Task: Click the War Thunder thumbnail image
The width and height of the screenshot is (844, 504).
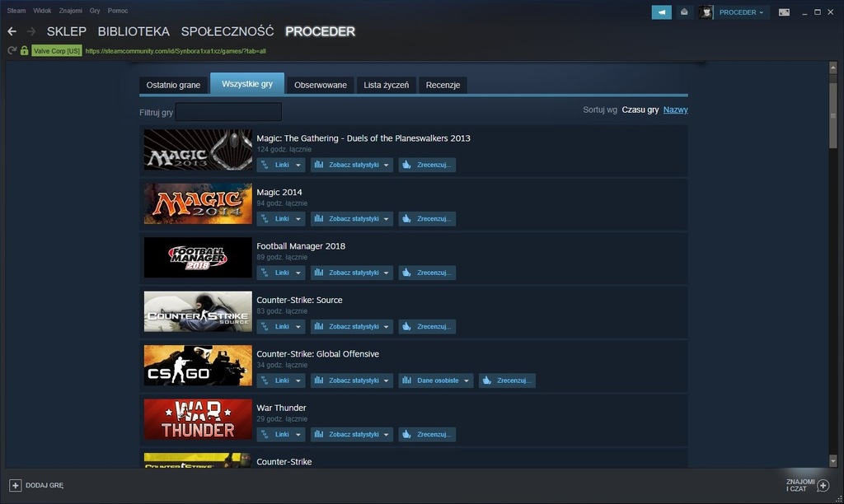Action: coord(198,419)
